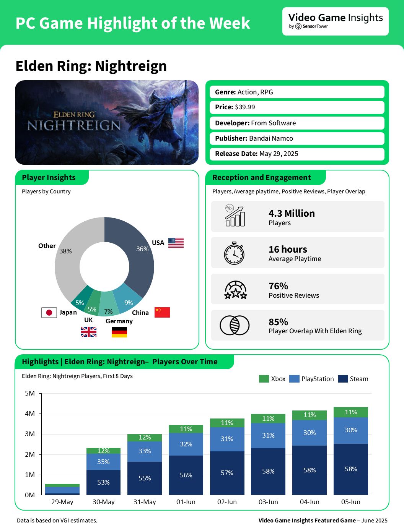Select the Germany 7% donut segment
The height and width of the screenshot is (532, 404).
pyautogui.click(x=109, y=305)
